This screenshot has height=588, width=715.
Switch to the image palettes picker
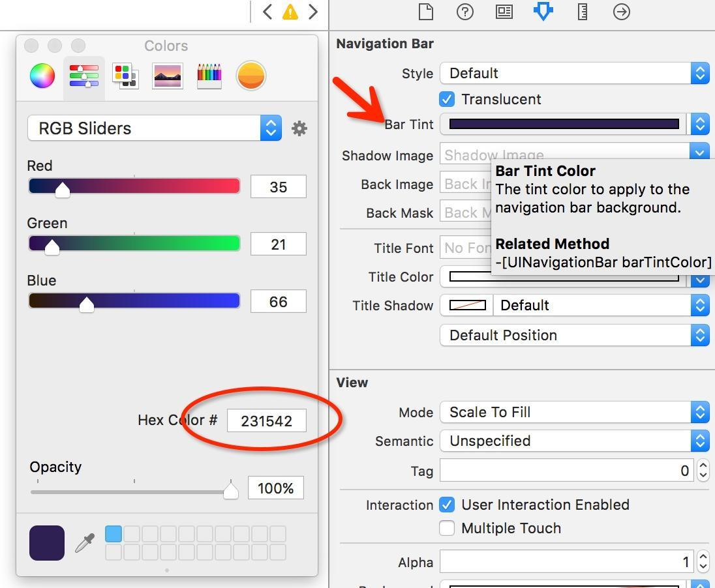click(x=168, y=76)
